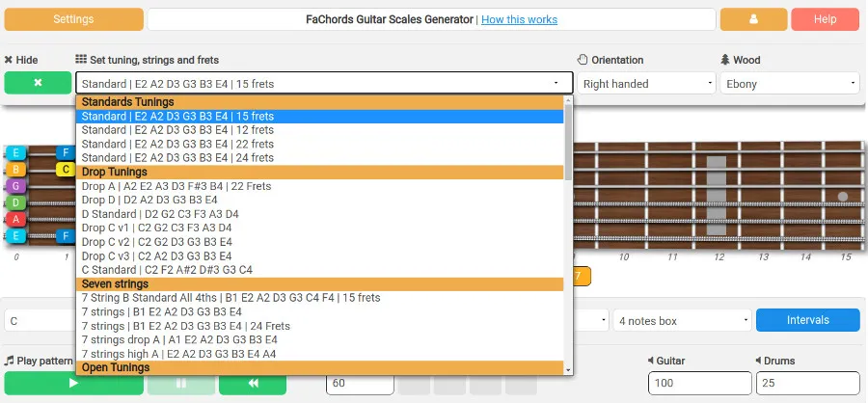Select Standard 24 frets tuning option
The height and width of the screenshot is (403, 868).
(x=320, y=158)
